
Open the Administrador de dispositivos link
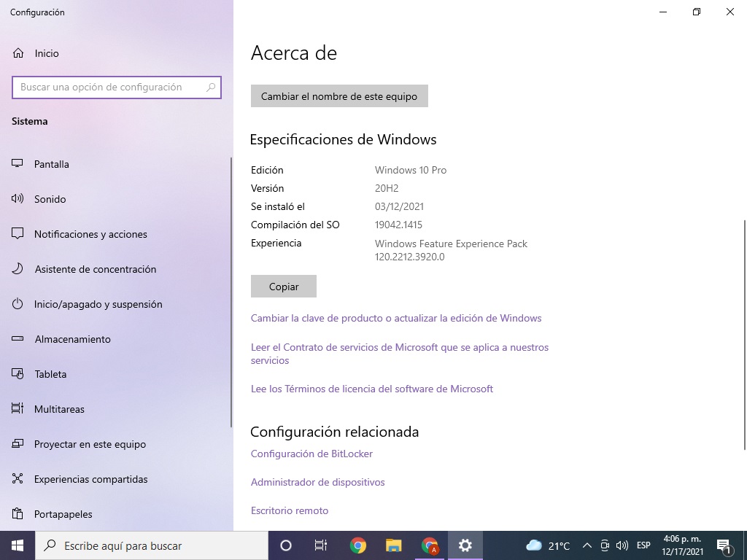[x=318, y=483]
